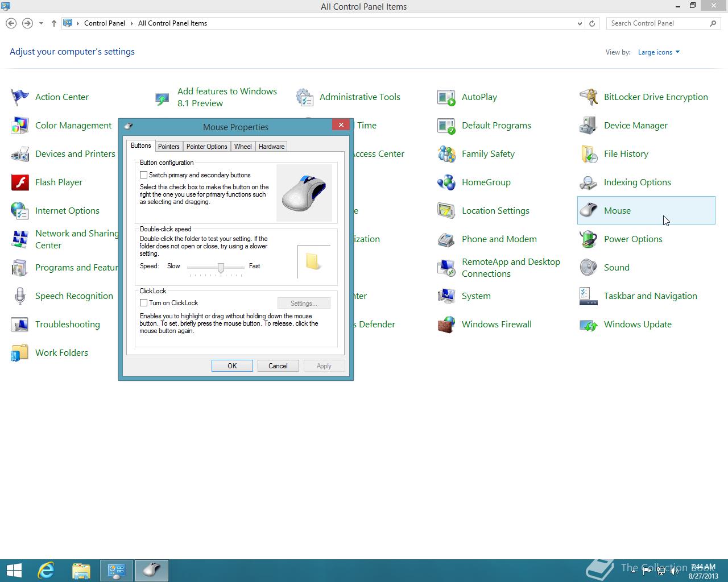Expand the Control Panel breadcrumb arrow
Image resolution: width=728 pixels, height=582 pixels.
[x=131, y=23]
